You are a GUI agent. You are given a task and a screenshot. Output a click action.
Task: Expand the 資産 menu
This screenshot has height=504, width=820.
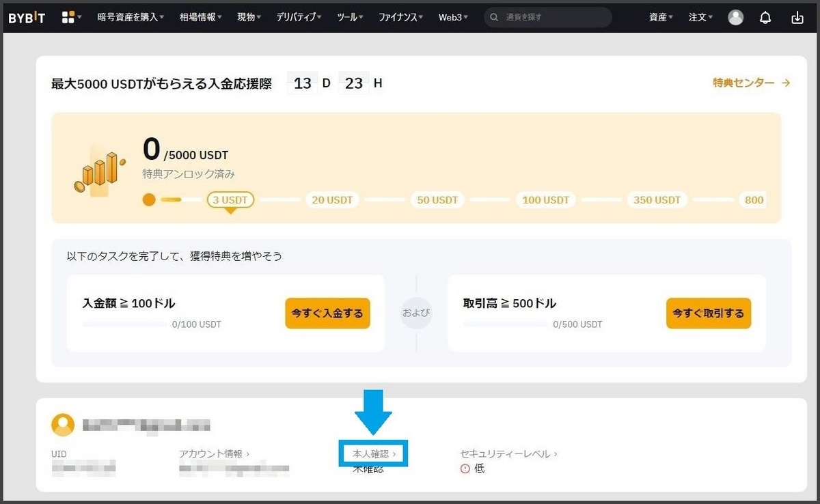click(661, 18)
